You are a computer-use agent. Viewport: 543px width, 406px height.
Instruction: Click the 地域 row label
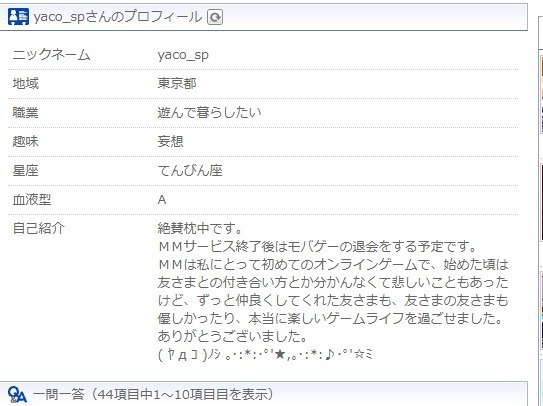(26, 83)
